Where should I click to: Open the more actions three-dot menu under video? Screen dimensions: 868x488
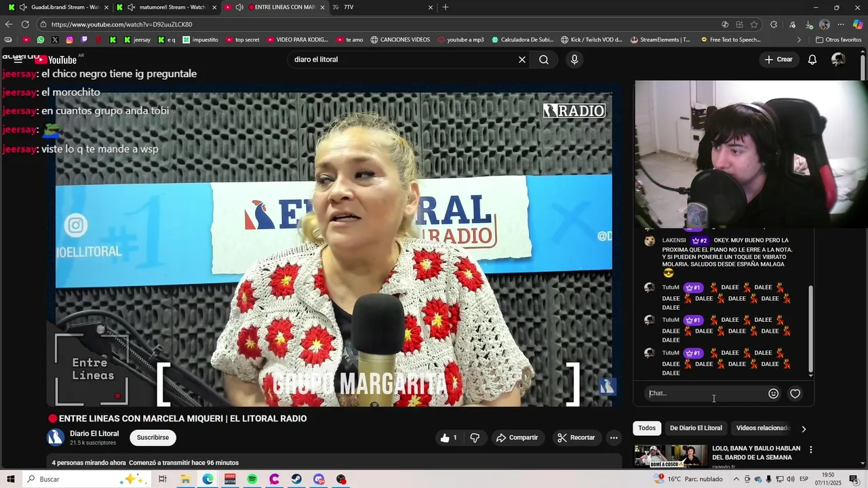click(614, 438)
